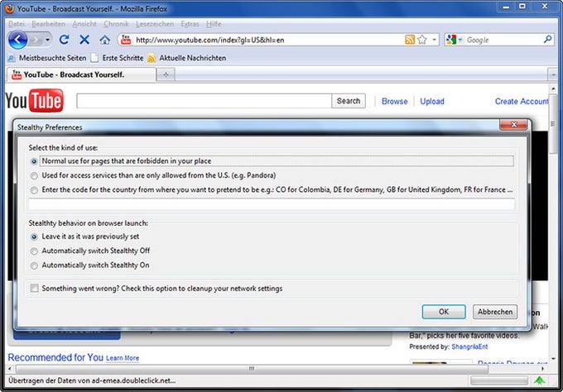Click the Abbrechen button
The image size is (563, 392).
[495, 312]
